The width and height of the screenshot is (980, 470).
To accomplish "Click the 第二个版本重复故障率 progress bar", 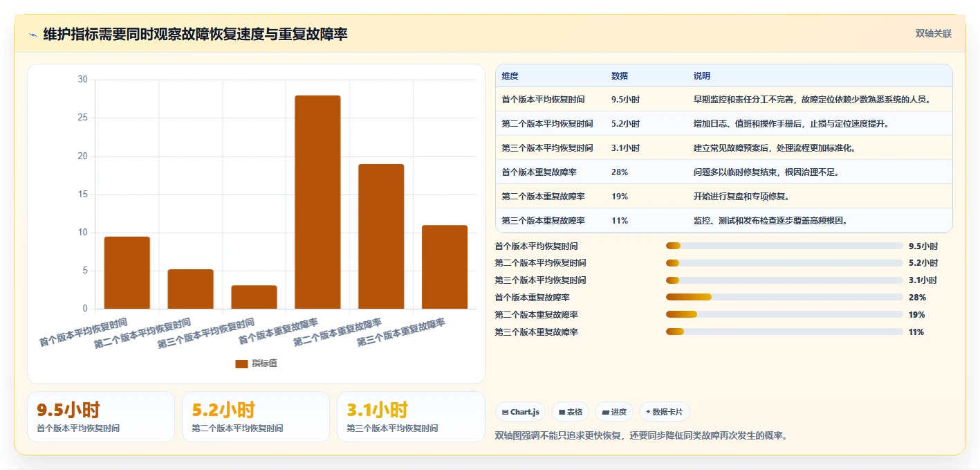I will [x=784, y=315].
